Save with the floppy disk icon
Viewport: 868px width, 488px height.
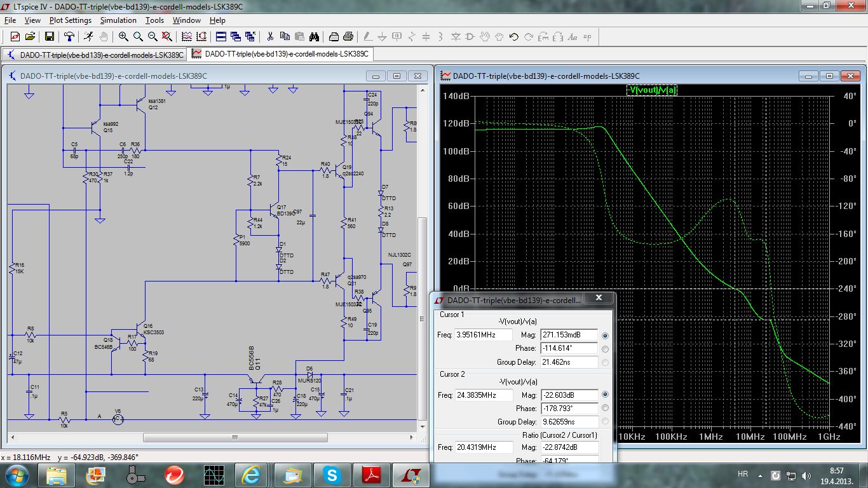coord(49,37)
